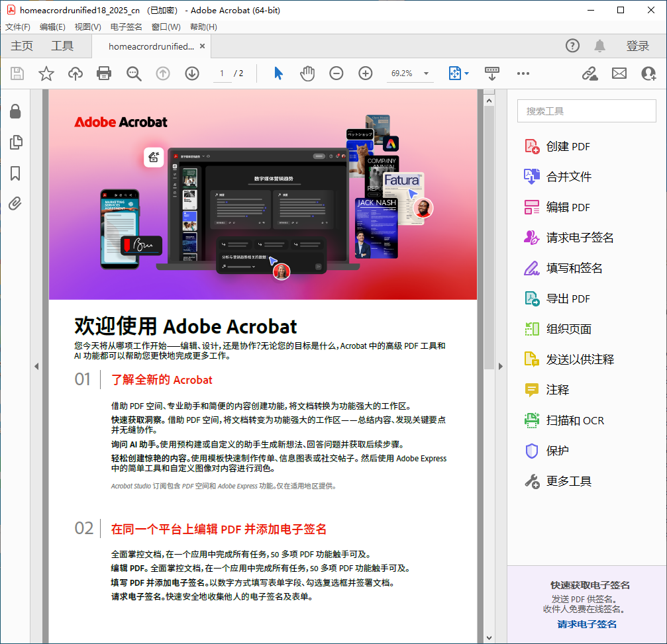Open 组织页面 from the right panel
The height and width of the screenshot is (644, 667).
[x=562, y=329]
